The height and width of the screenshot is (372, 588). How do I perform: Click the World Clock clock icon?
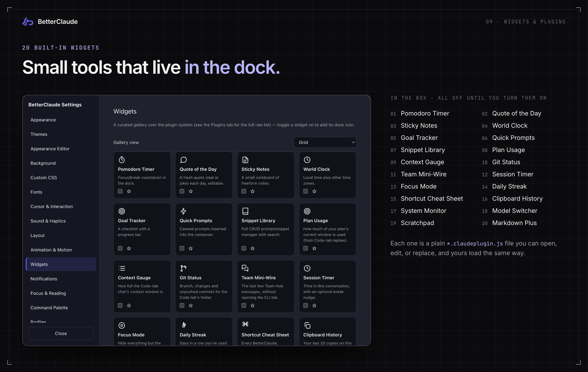pos(307,160)
